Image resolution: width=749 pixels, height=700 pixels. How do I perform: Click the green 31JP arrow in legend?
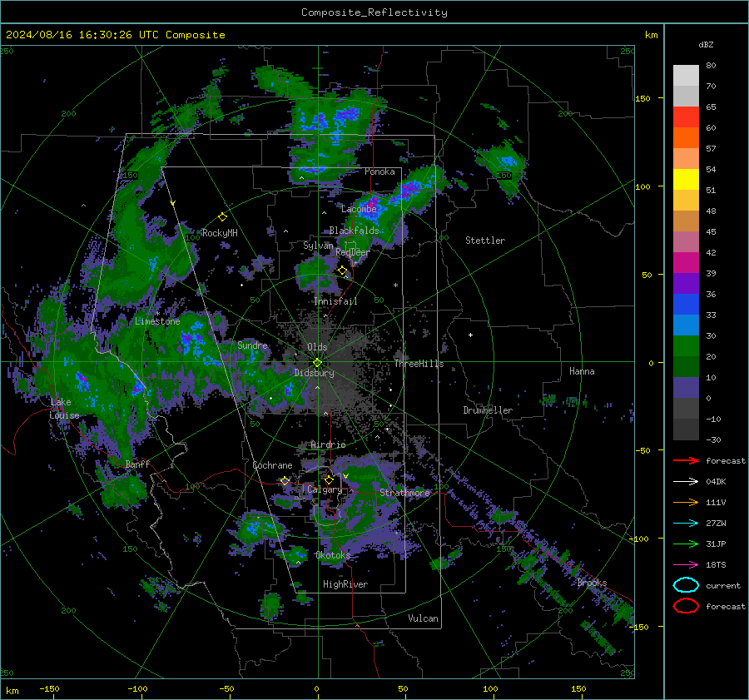tap(686, 544)
